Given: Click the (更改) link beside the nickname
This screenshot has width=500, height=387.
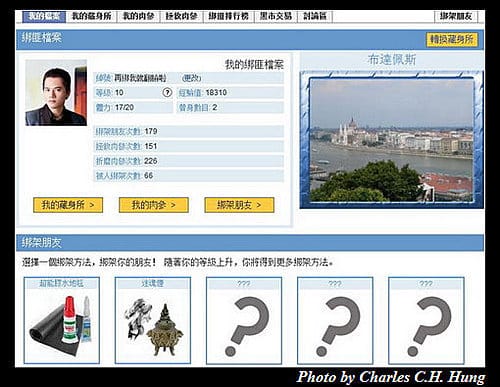Looking at the screenshot, I should [191, 78].
